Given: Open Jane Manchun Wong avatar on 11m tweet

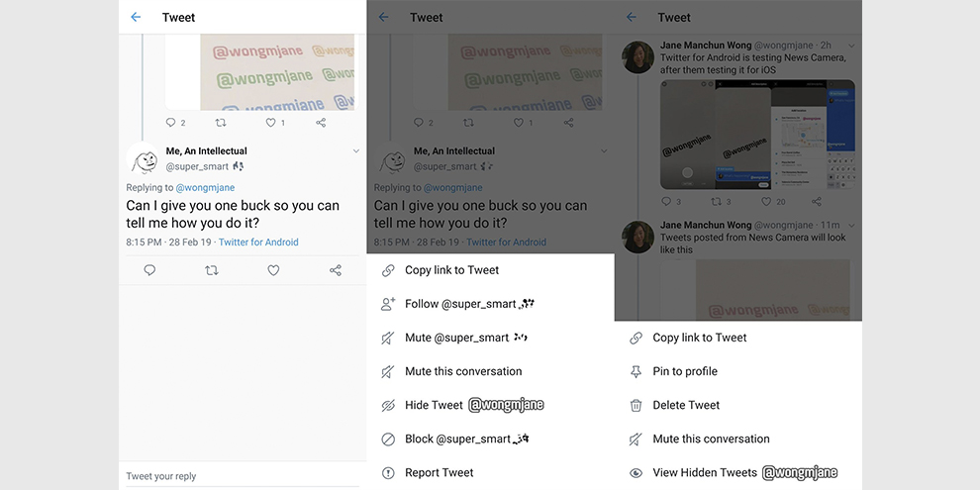Looking at the screenshot, I should (x=638, y=237).
